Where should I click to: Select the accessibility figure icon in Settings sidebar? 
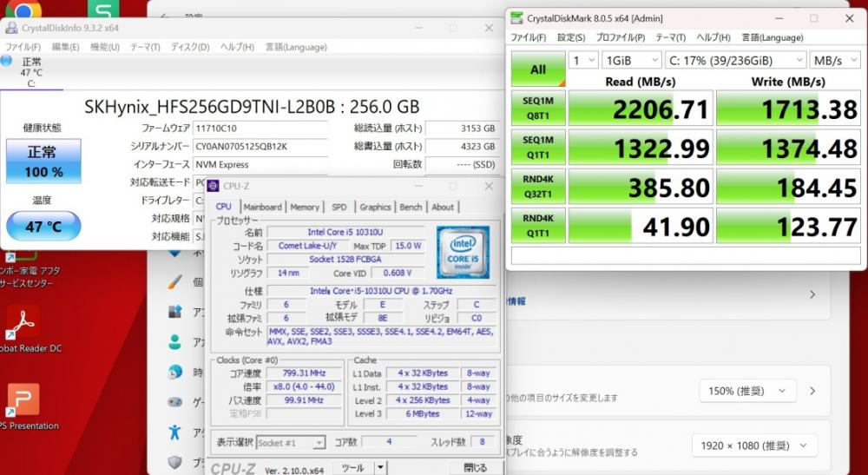tap(175, 432)
